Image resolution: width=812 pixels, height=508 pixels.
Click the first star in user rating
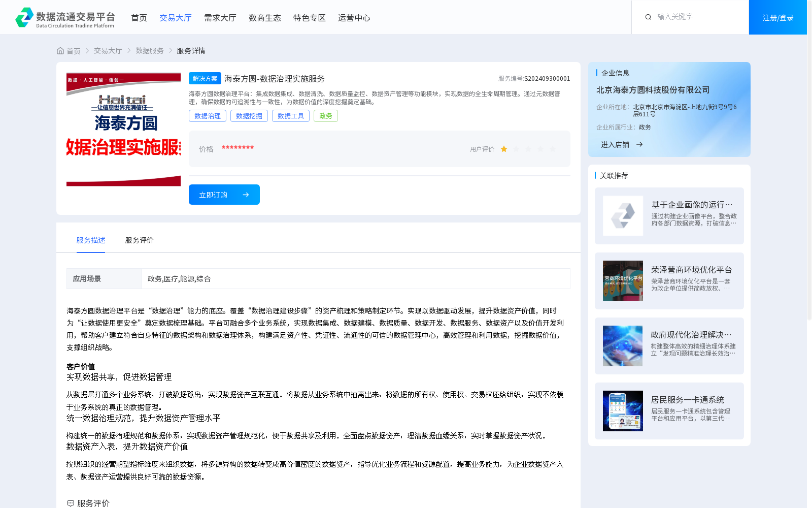[504, 149]
